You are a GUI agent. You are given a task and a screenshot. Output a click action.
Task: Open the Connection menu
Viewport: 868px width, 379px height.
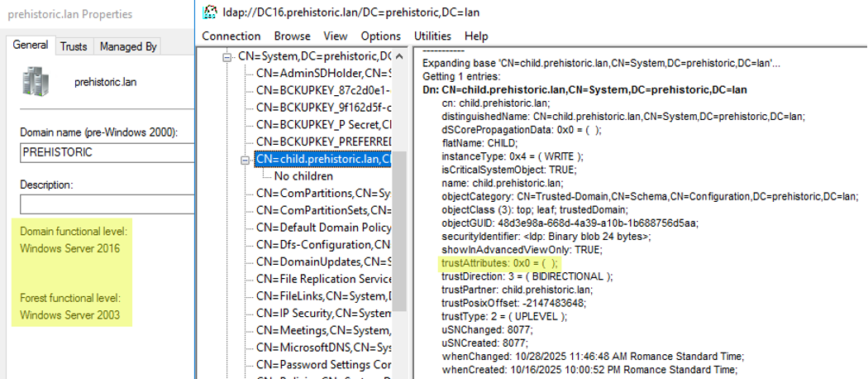click(231, 36)
